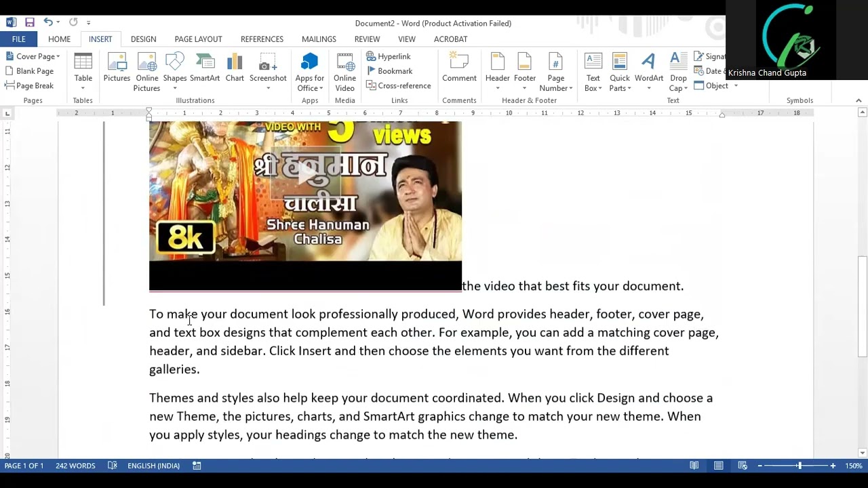Switch to the HOME tab
Viewport: 868px width, 488px height.
tap(59, 39)
